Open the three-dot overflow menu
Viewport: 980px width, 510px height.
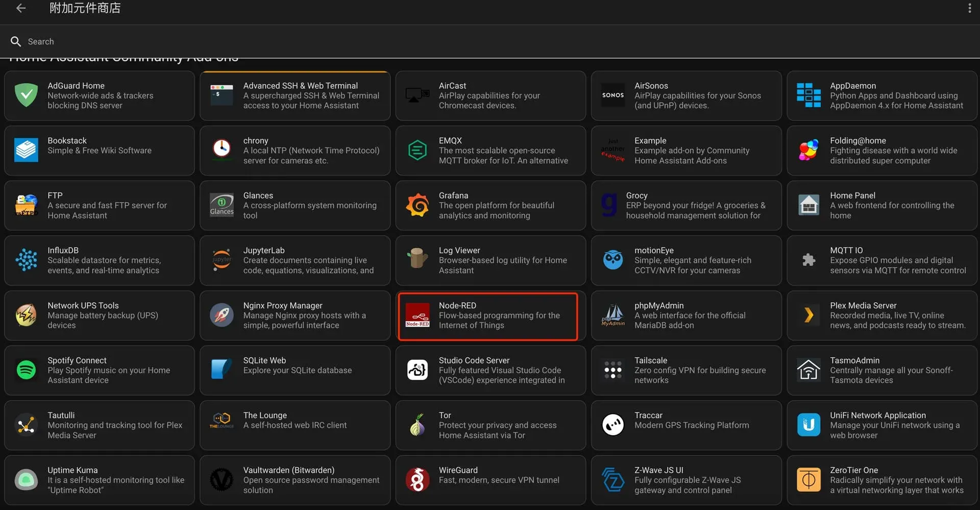click(969, 8)
